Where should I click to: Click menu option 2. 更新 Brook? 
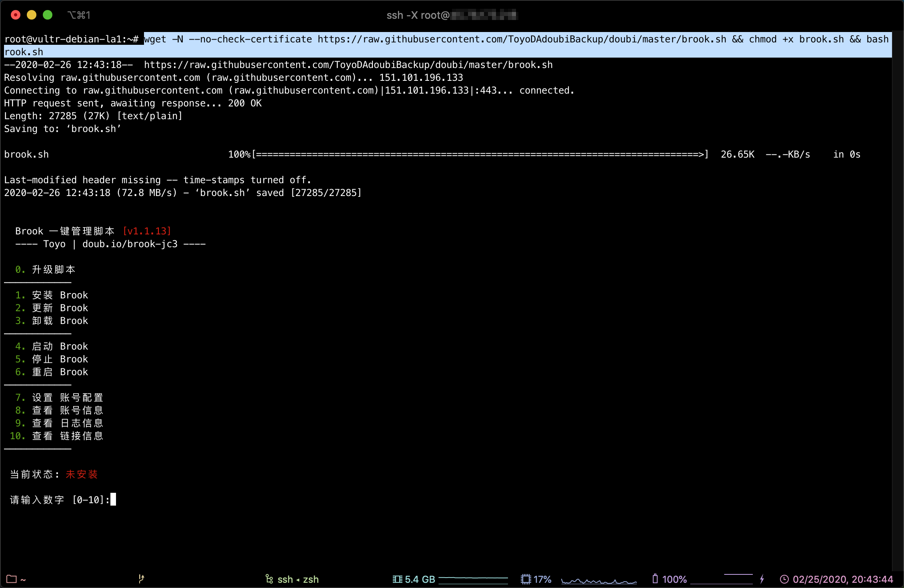point(52,308)
